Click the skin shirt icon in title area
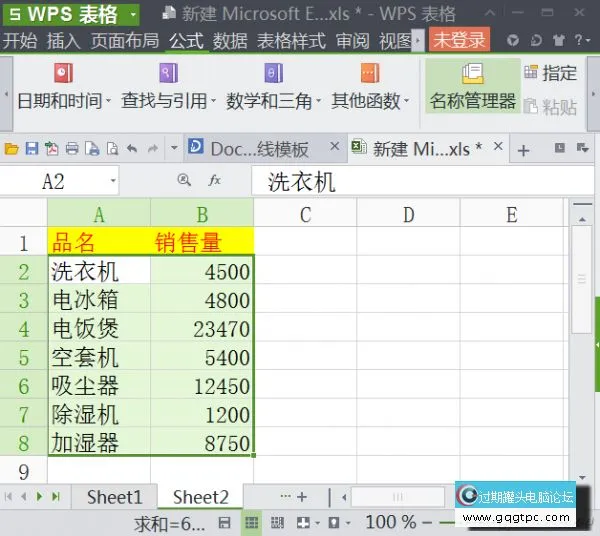This screenshot has width=600, height=536. pyautogui.click(x=559, y=40)
